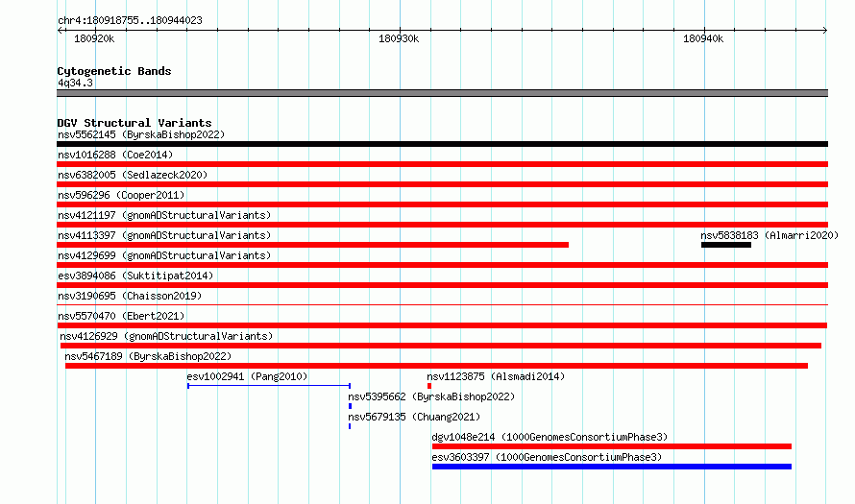Screen dimensions: 855x504
Task: Select the red nsv1016288 variant bar
Action: pos(442,164)
